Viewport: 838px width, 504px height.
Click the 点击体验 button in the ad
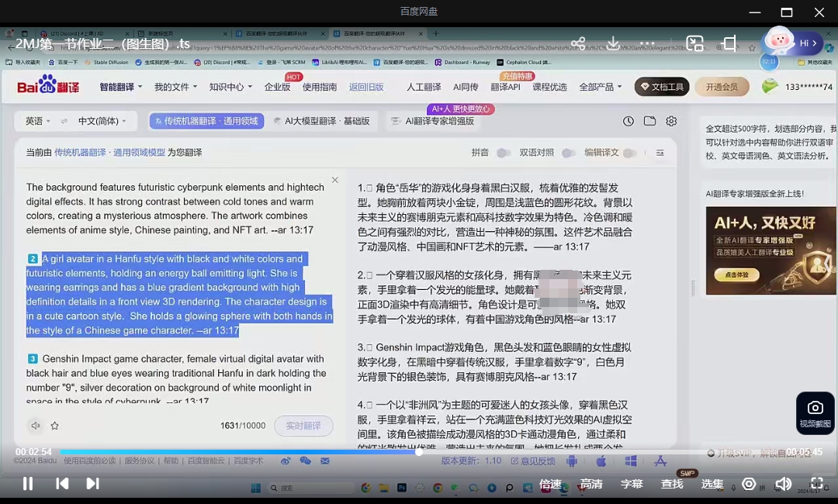tap(736, 274)
